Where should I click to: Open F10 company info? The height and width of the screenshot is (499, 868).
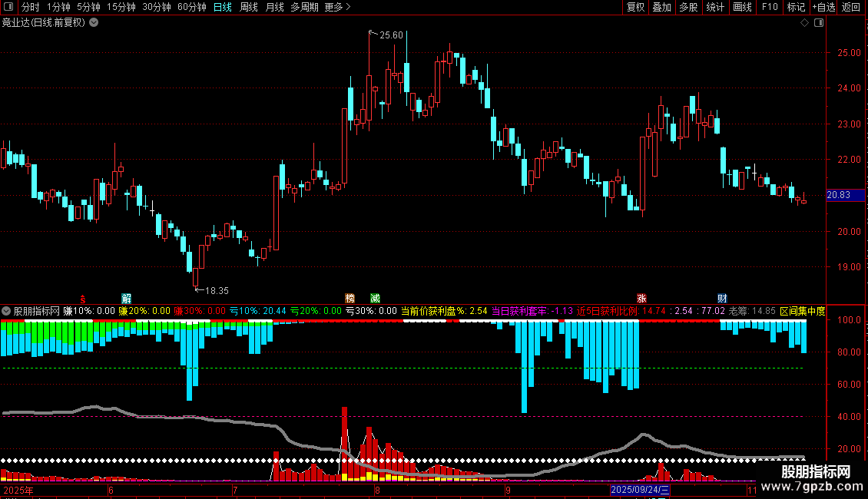[770, 7]
